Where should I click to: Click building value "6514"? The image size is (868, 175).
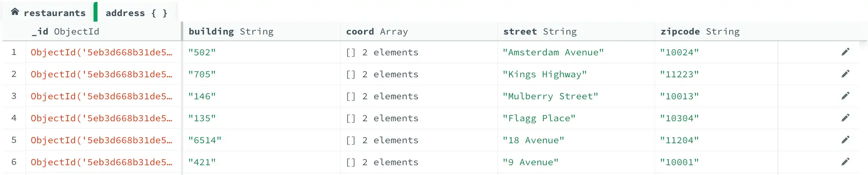point(205,140)
